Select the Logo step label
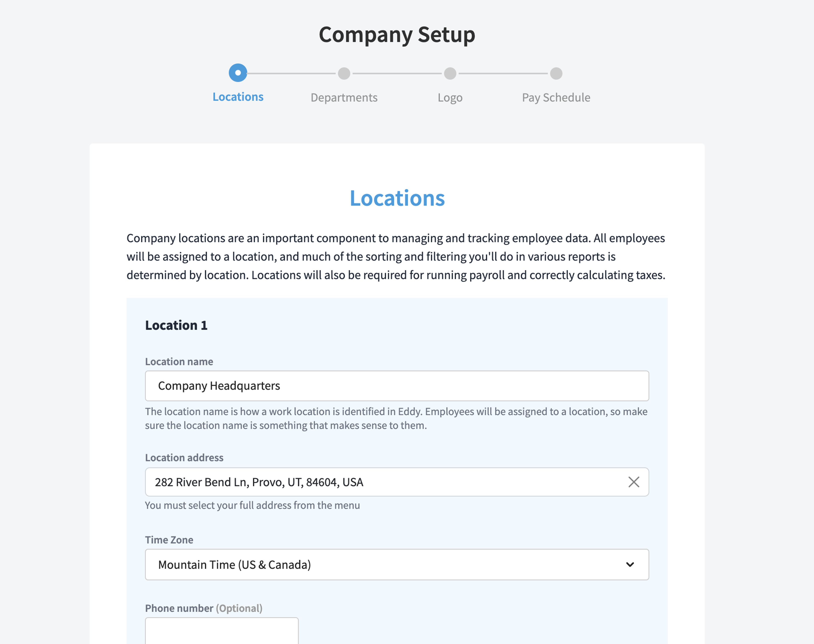814x644 pixels. [x=450, y=98]
